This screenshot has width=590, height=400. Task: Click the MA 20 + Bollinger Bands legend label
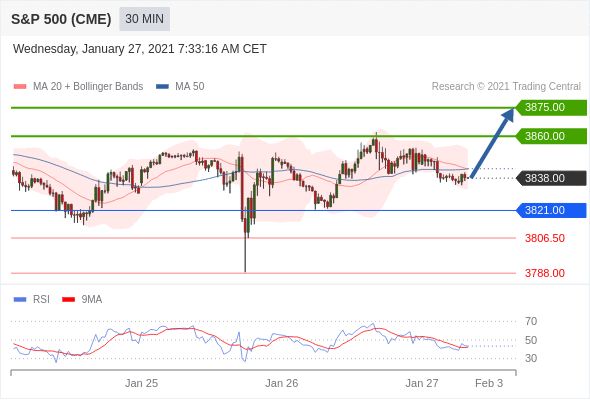pos(88,87)
